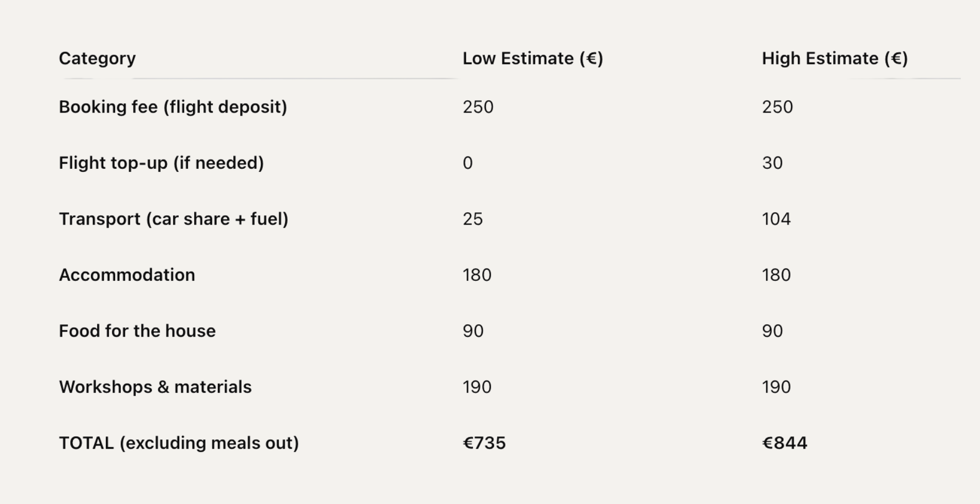
Task: Select the Booking fee (flight deposit) cell
Action: (173, 107)
